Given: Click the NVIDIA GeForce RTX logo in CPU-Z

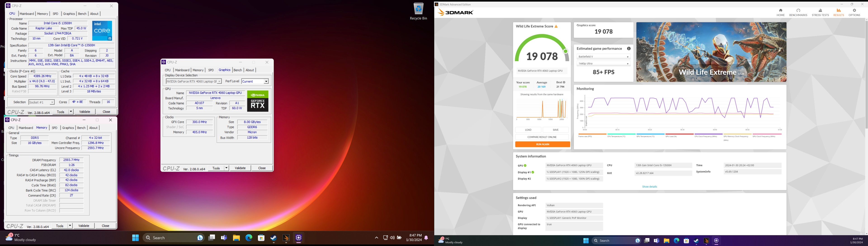Looking at the screenshot, I should click(x=258, y=101).
